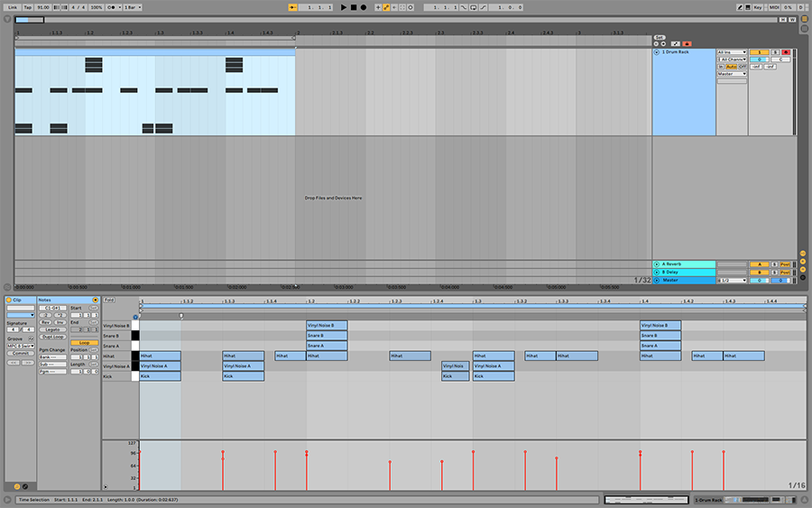Toggle the Fold button in the note editor
812x508 pixels.
click(109, 300)
